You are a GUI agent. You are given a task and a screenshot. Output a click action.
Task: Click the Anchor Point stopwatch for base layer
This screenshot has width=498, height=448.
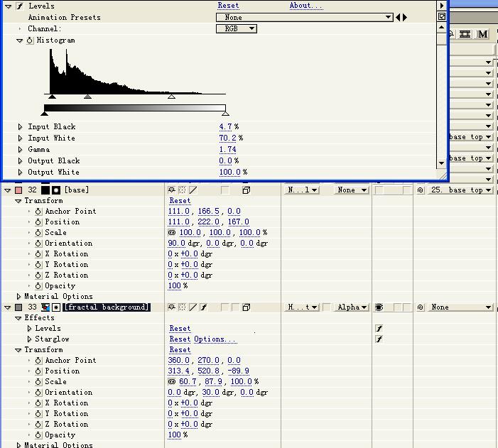(x=38, y=212)
